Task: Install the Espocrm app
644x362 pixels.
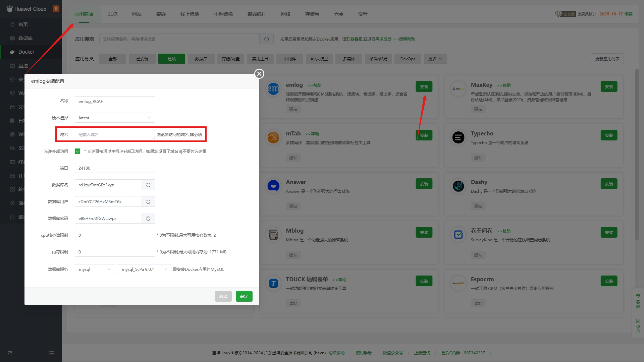Action: [x=609, y=281]
